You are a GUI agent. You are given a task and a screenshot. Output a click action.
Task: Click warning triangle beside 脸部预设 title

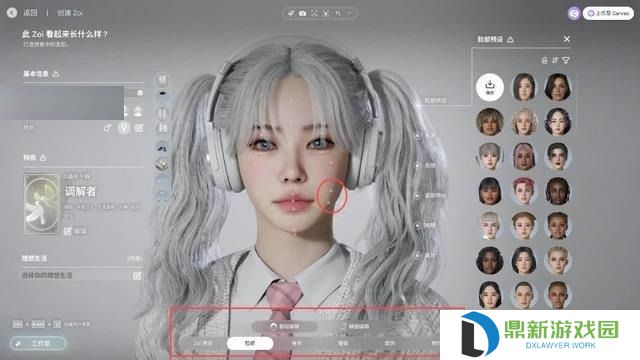pyautogui.click(x=510, y=39)
